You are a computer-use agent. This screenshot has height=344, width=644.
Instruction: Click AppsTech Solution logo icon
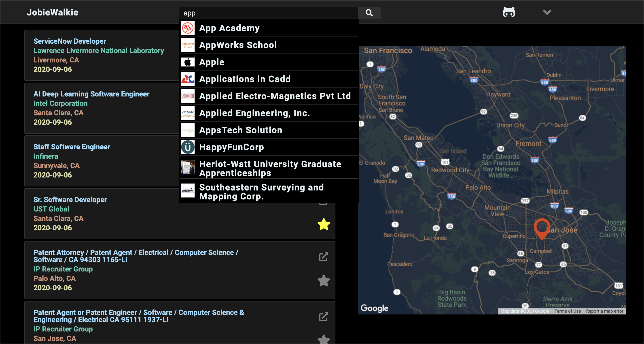[x=188, y=130]
